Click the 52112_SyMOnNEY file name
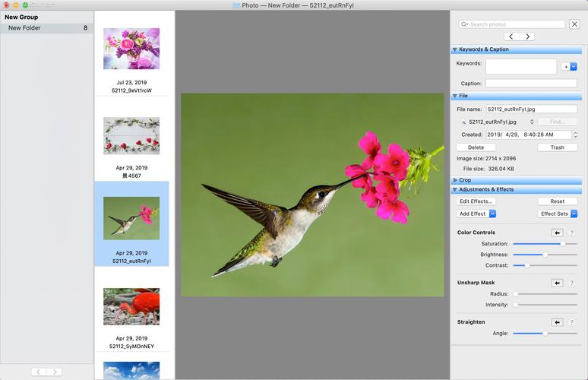The height and width of the screenshot is (380, 588). tap(131, 347)
